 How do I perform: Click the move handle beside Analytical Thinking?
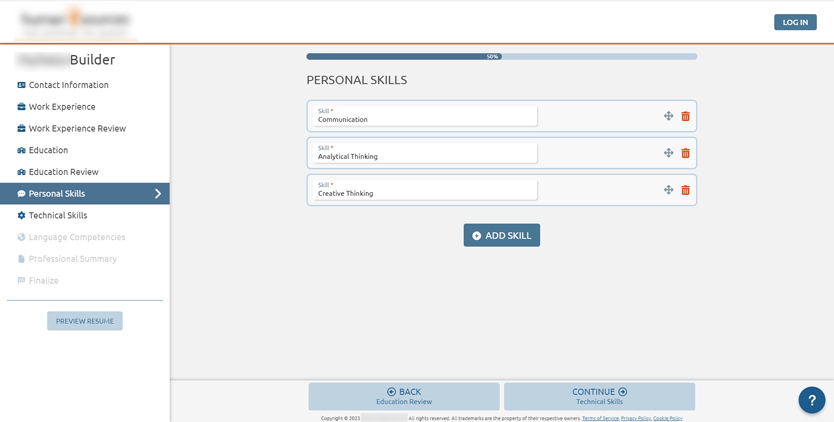point(668,153)
